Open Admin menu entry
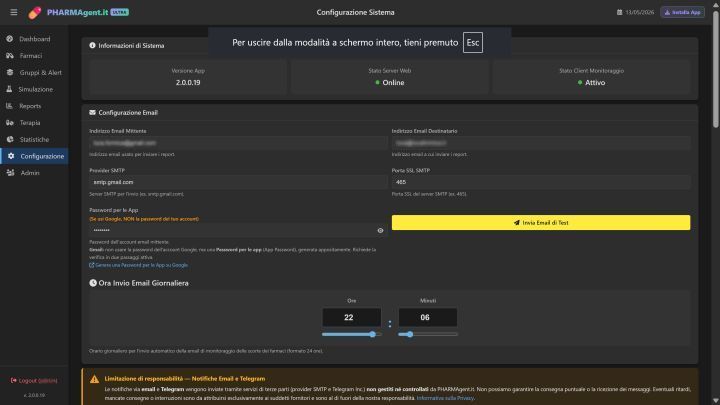 [34, 173]
